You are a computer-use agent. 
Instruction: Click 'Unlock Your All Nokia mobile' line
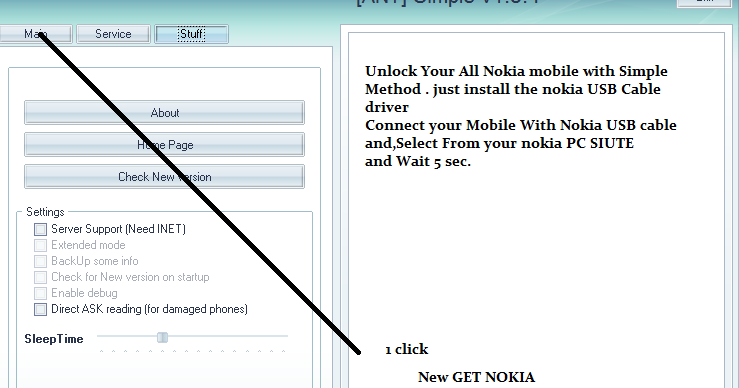tap(516, 71)
